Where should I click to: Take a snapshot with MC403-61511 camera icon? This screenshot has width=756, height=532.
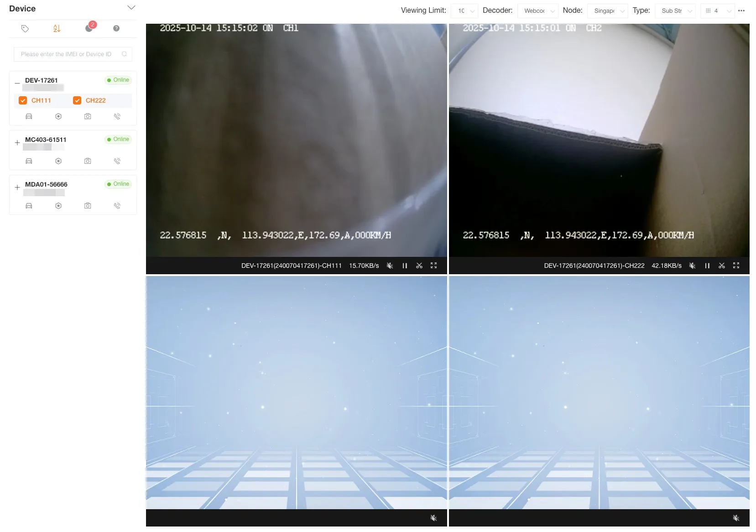point(88,161)
